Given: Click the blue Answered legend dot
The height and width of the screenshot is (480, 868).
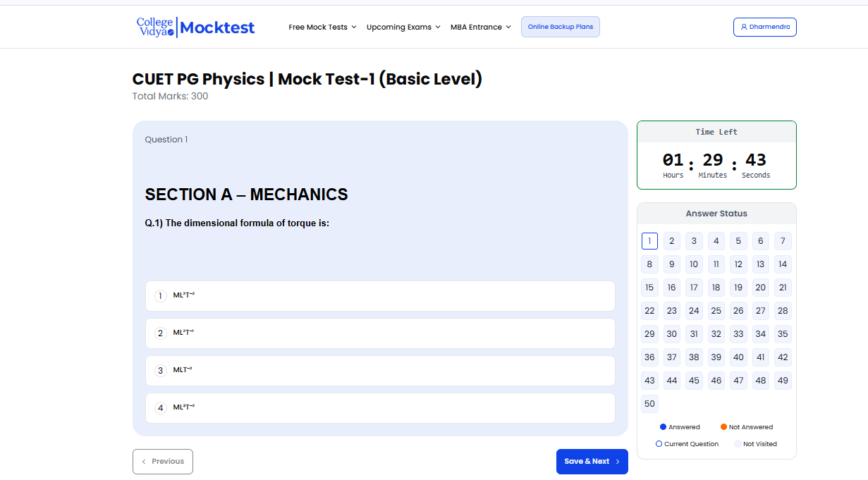Looking at the screenshot, I should point(663,427).
